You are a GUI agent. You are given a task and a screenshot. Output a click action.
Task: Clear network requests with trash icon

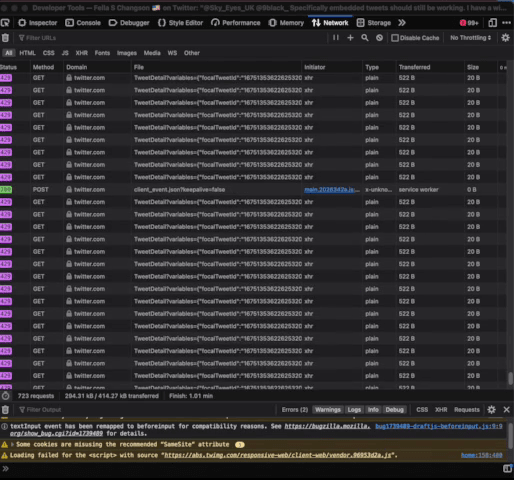pyautogui.click(x=5, y=38)
